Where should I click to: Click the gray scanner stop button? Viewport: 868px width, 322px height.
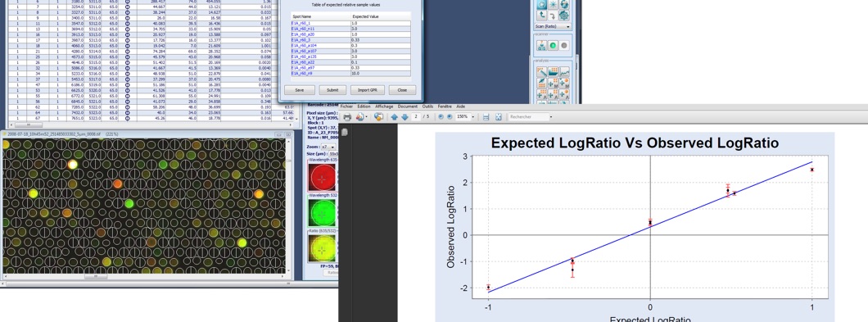(563, 45)
